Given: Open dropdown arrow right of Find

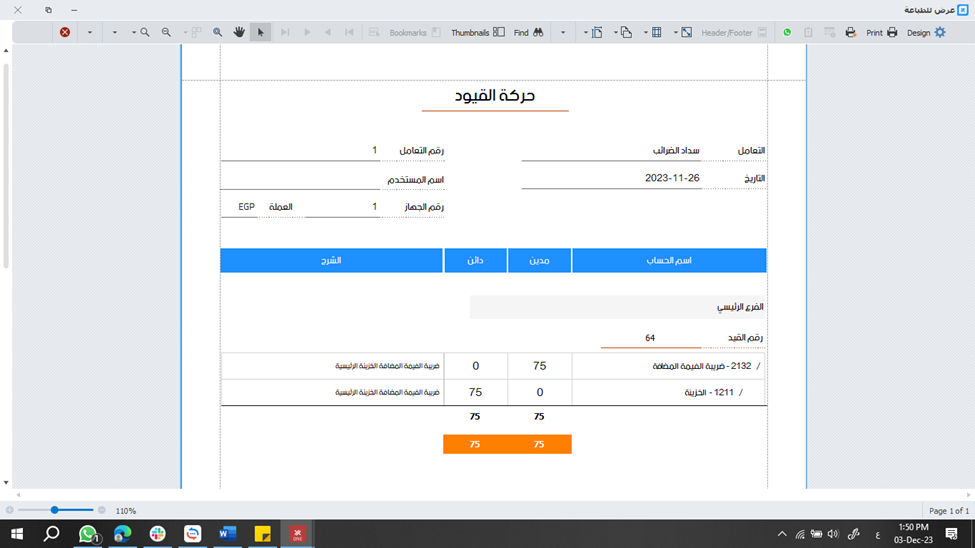Looking at the screenshot, I should click(x=563, y=32).
